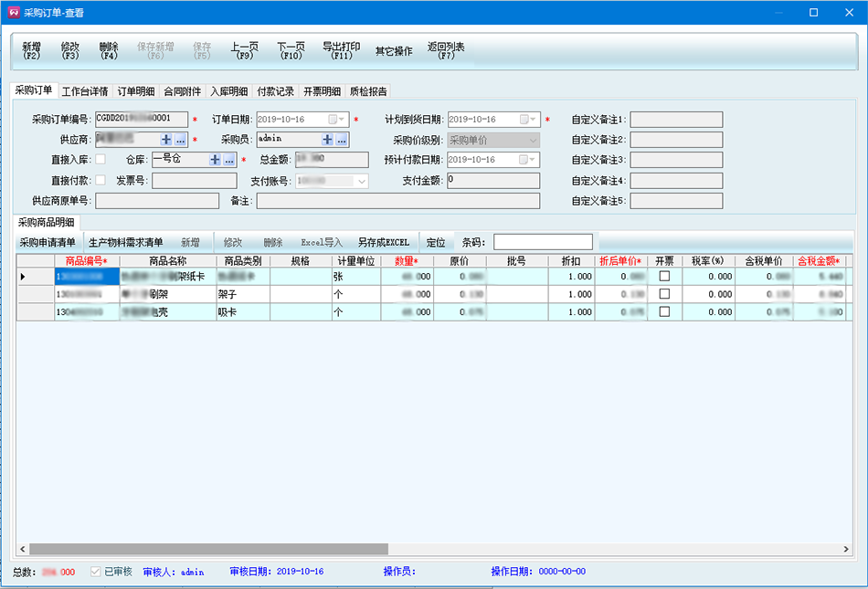Open the 采购员 ellipsis lookup button
868x589 pixels.
pos(342,140)
